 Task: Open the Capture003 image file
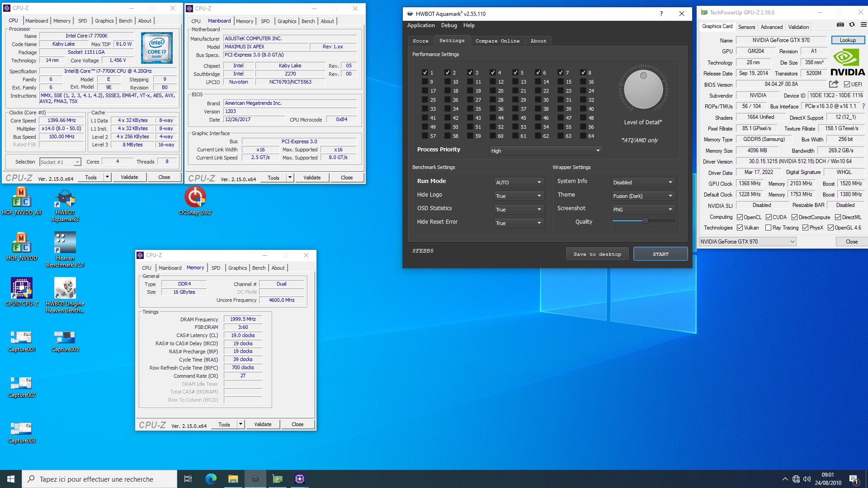point(22,432)
